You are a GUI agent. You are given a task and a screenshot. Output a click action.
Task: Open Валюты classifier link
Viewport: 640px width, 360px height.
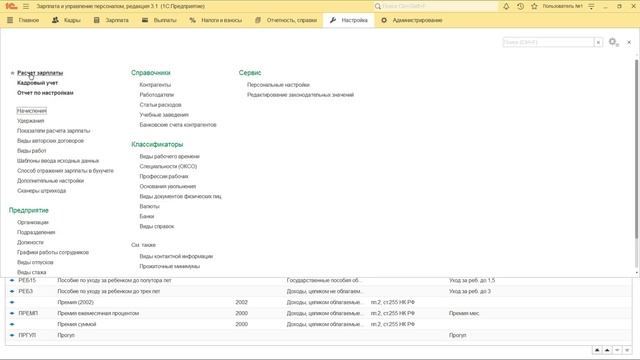coord(149,207)
